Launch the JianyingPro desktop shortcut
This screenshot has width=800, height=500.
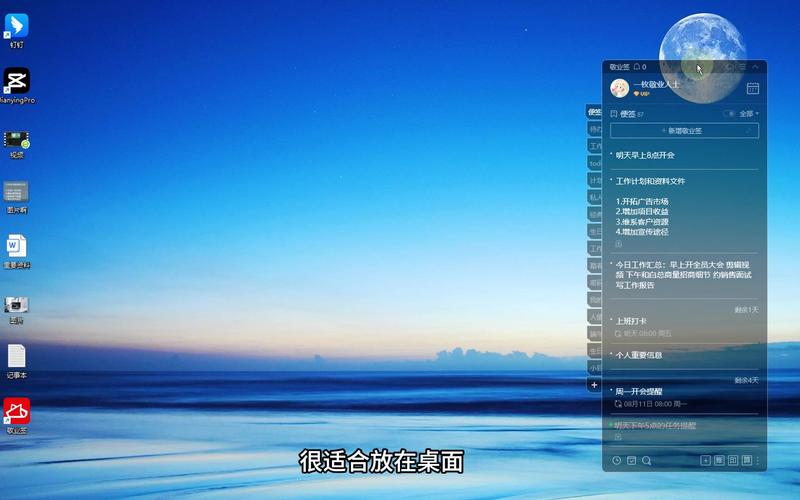(16, 85)
